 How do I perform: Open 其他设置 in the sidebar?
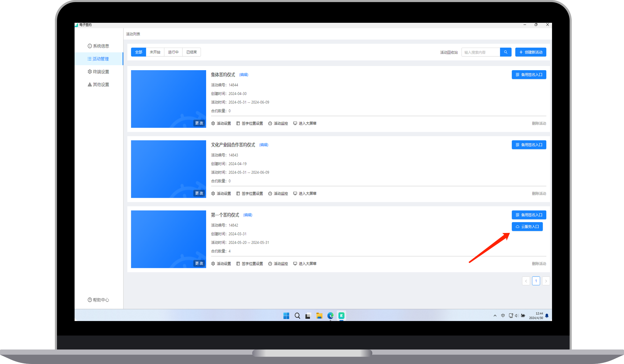pyautogui.click(x=98, y=85)
